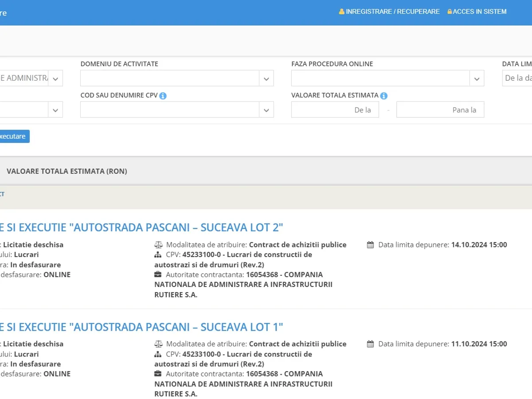Click the lock icon next to ACCES IN SISTEM
The height and width of the screenshot is (399, 532).
[450, 12]
